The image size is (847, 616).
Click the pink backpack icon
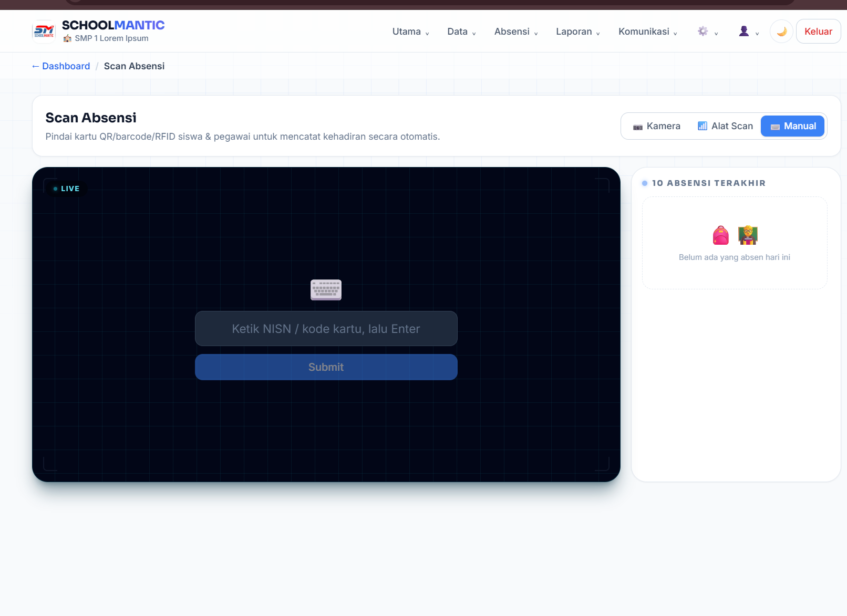click(721, 235)
